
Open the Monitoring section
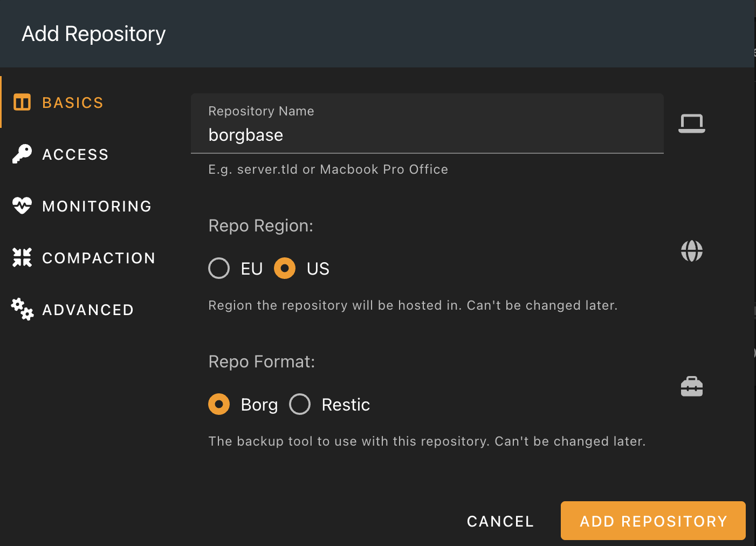point(97,206)
